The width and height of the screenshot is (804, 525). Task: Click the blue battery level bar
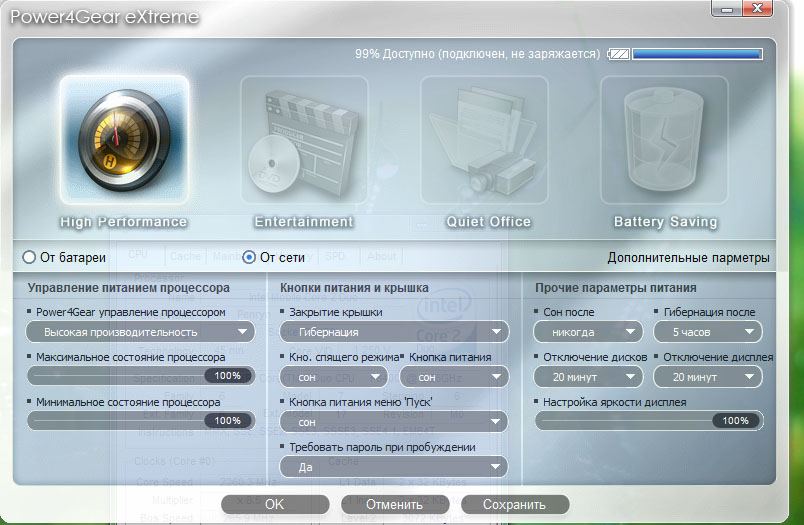pos(697,54)
